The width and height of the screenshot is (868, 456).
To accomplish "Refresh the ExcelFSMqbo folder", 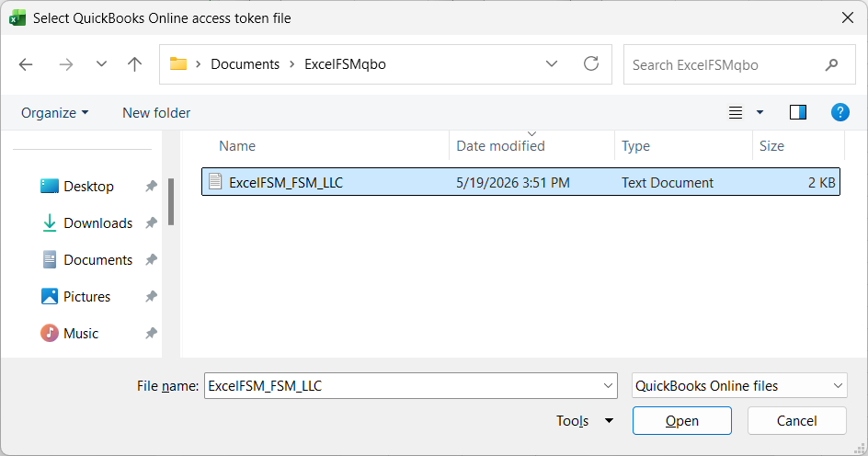I will [x=591, y=63].
